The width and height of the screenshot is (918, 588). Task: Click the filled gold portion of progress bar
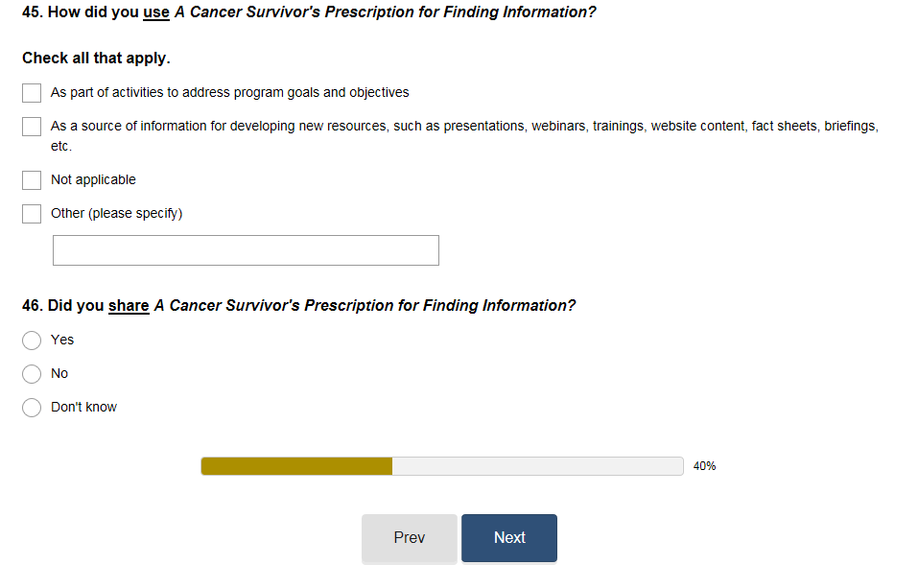296,466
